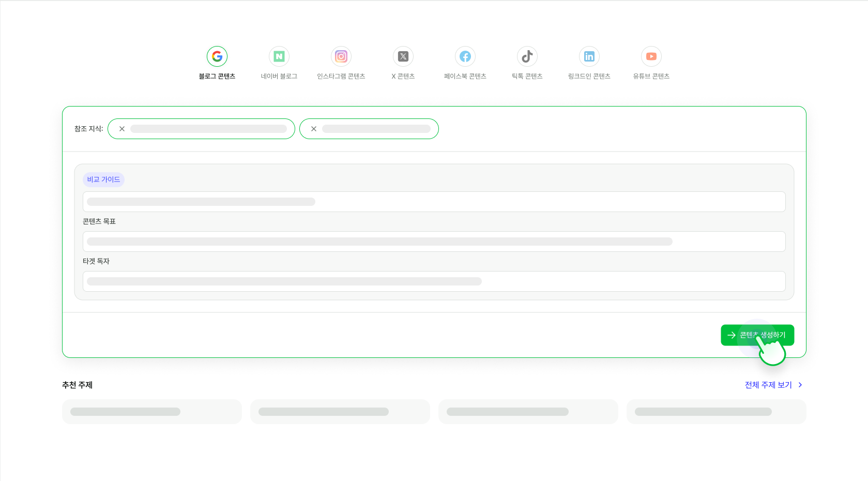Click the 콘텐츠 목표 input field
This screenshot has height=481, width=868.
[434, 242]
